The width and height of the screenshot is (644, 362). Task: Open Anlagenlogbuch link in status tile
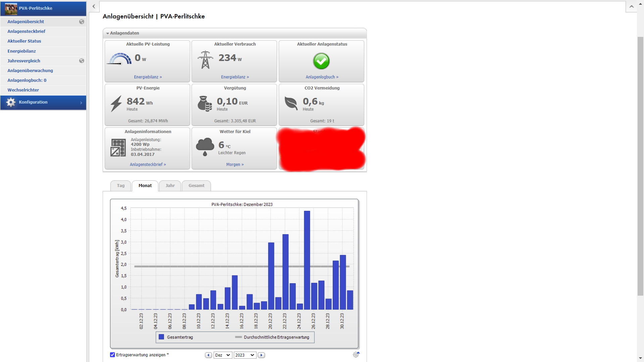pos(322,77)
